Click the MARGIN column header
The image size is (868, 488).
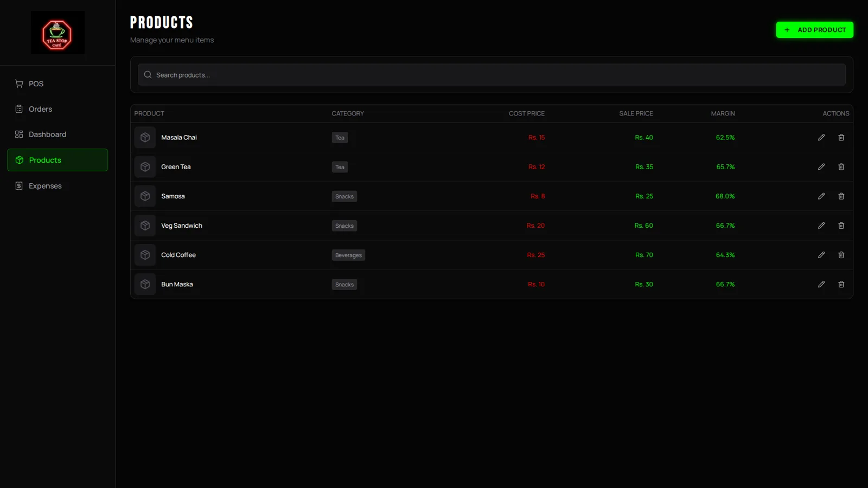point(723,113)
